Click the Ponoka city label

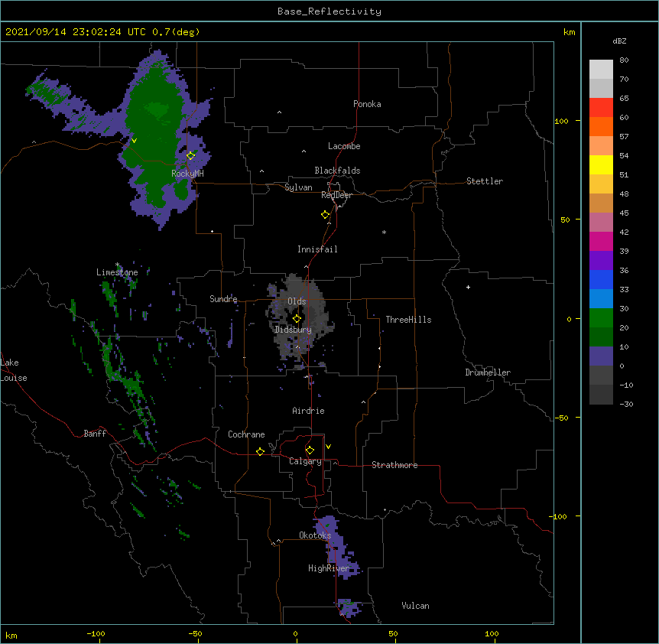367,104
